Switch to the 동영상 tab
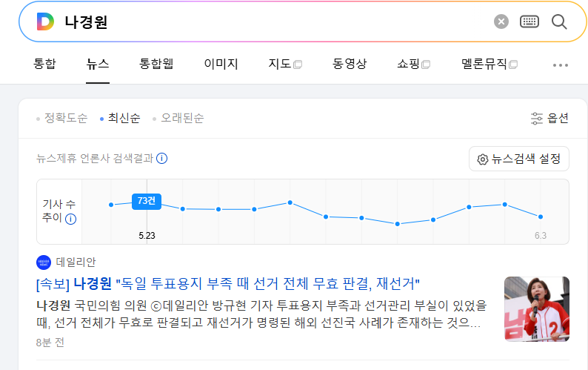 [x=350, y=64]
